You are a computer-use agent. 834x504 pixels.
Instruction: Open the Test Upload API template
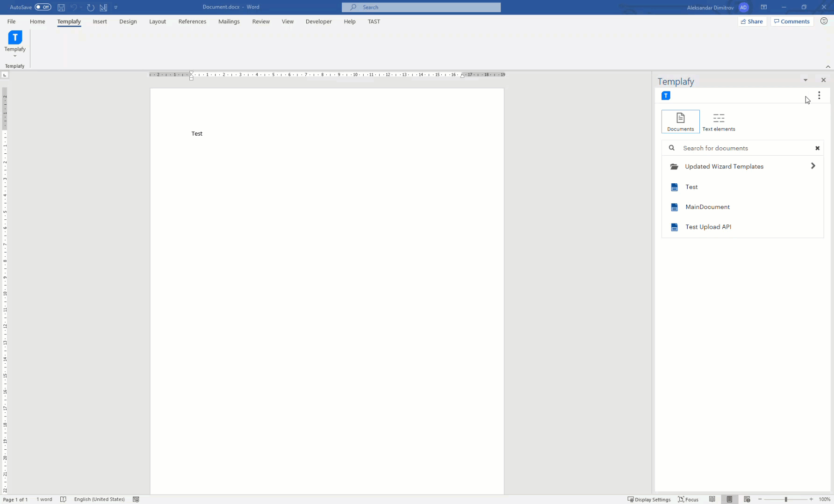click(742, 227)
